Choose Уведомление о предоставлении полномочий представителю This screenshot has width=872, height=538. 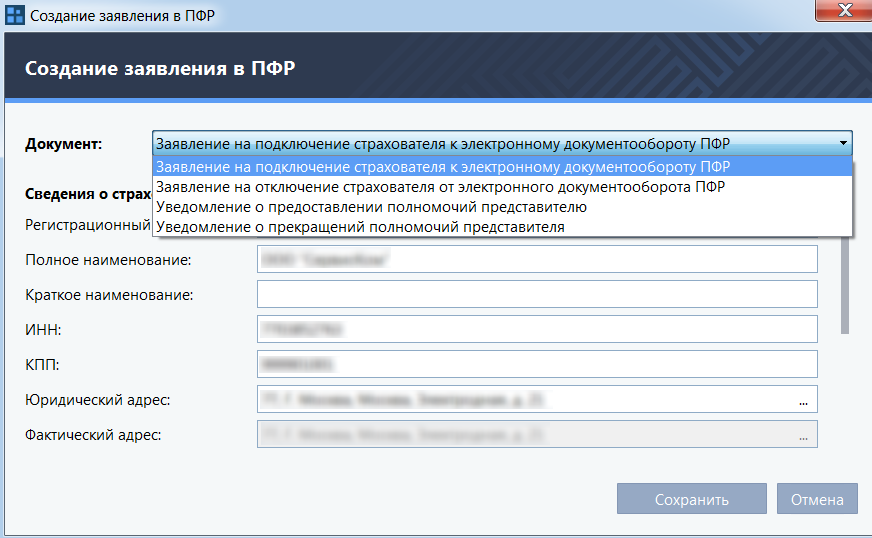click(502, 207)
